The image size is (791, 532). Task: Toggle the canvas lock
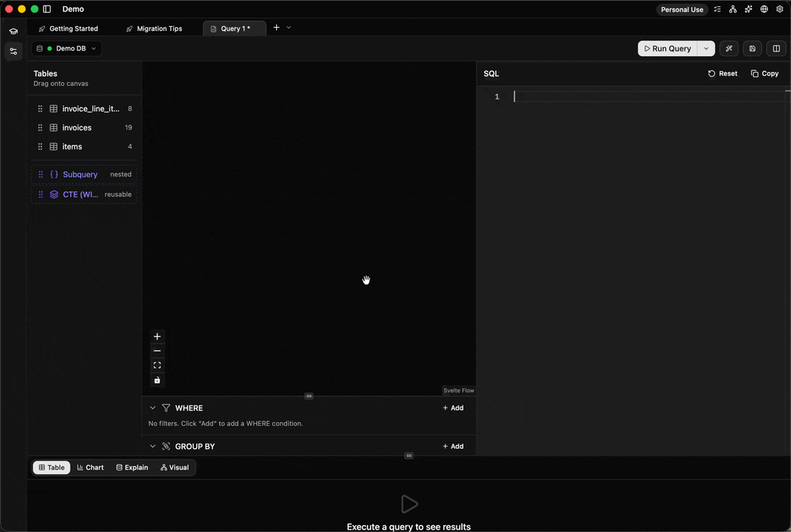point(157,380)
